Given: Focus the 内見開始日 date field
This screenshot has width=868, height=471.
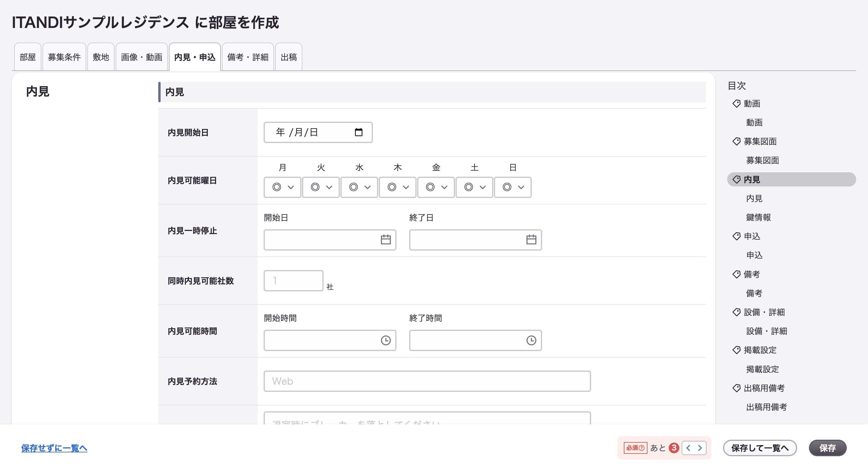Looking at the screenshot, I should tap(318, 132).
